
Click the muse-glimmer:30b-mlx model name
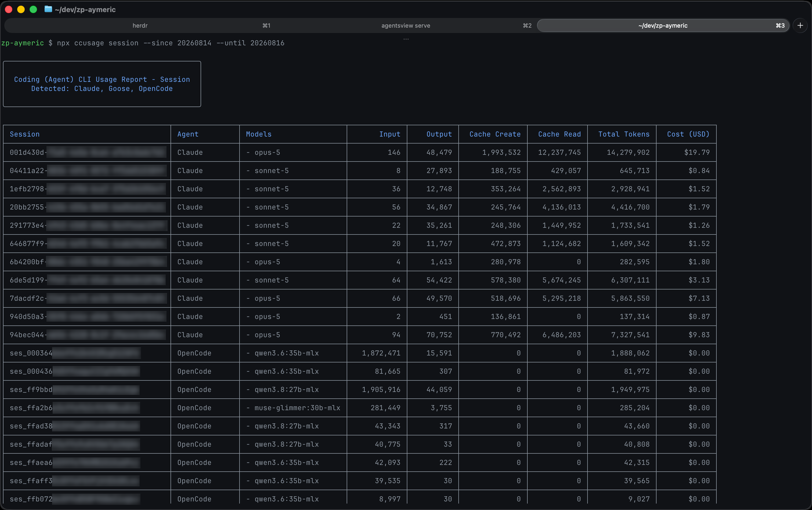297,408
